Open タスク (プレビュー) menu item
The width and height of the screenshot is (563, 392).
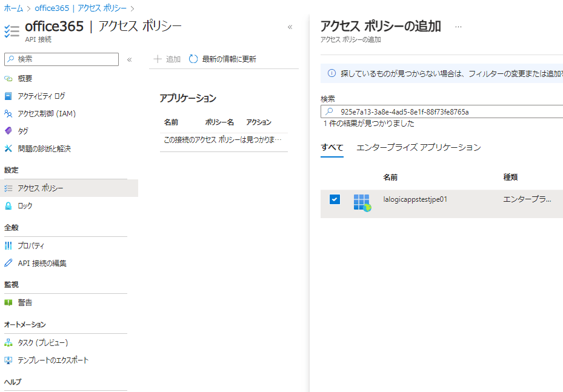43,343
